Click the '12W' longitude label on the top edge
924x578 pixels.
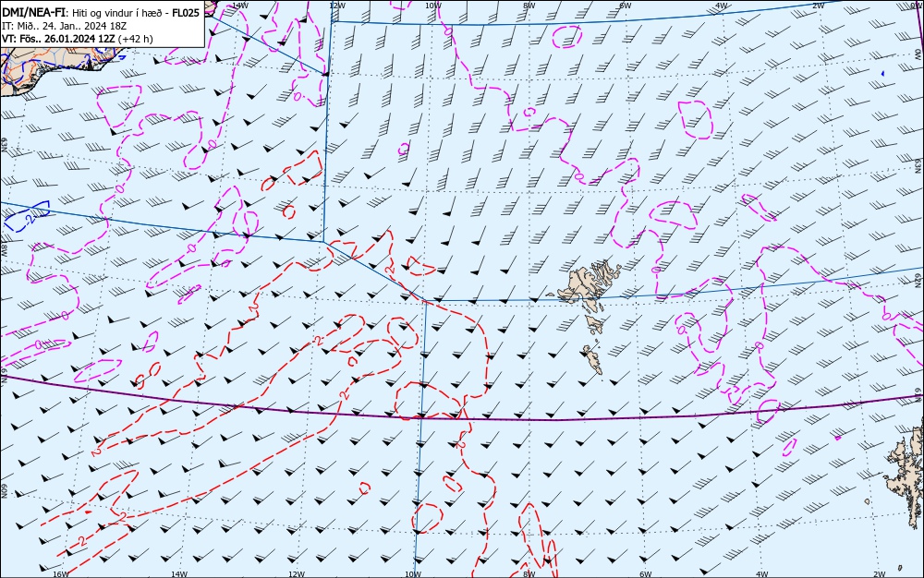click(x=337, y=6)
